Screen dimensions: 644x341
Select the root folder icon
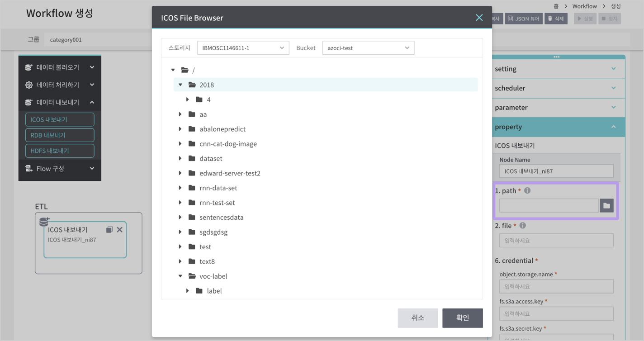click(185, 70)
